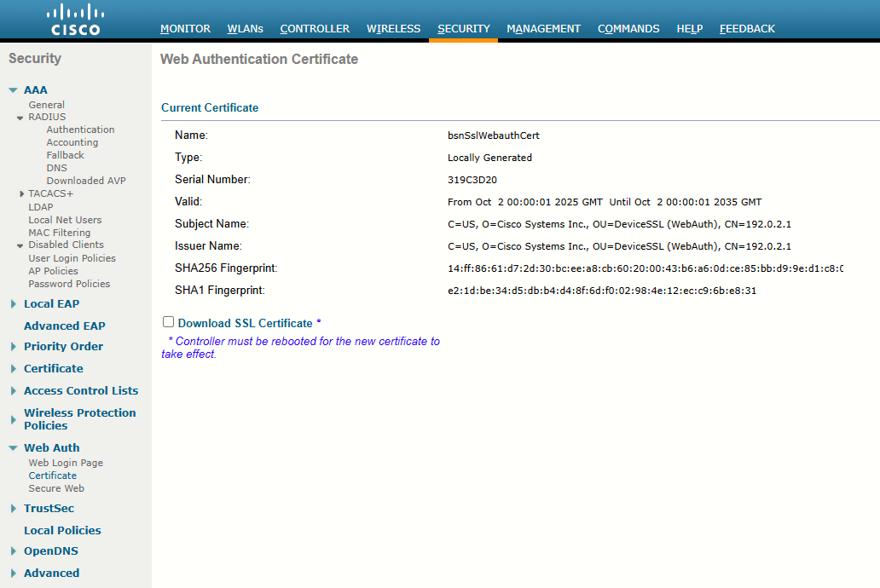
Task: Click the certificate validity dates
Action: click(605, 202)
